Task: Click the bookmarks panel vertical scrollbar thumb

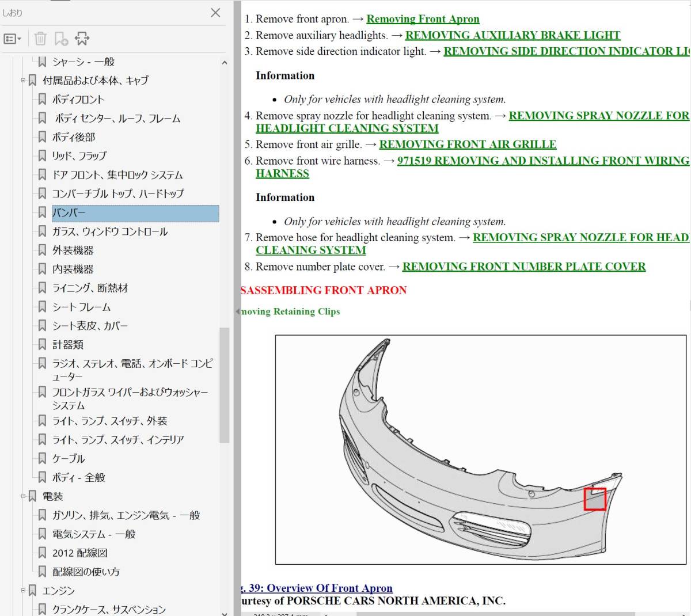Action: (x=224, y=385)
